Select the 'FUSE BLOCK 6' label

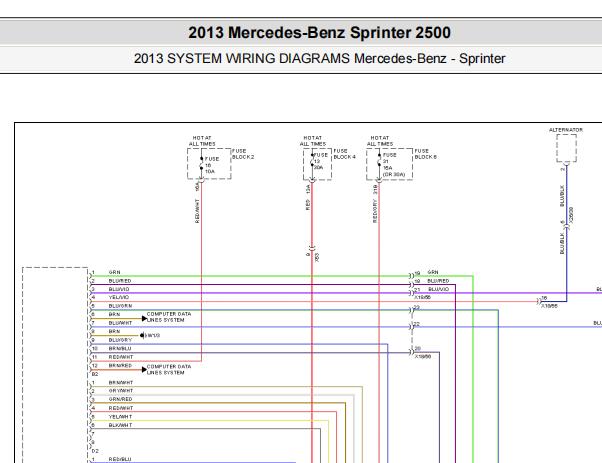[426, 154]
